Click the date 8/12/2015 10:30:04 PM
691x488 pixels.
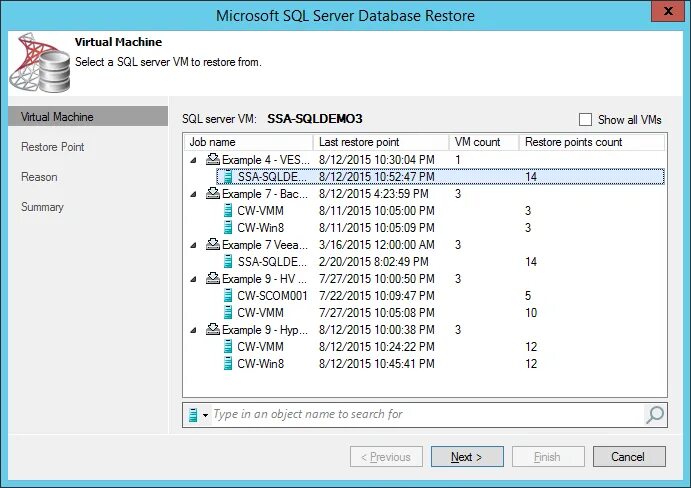coord(377,160)
